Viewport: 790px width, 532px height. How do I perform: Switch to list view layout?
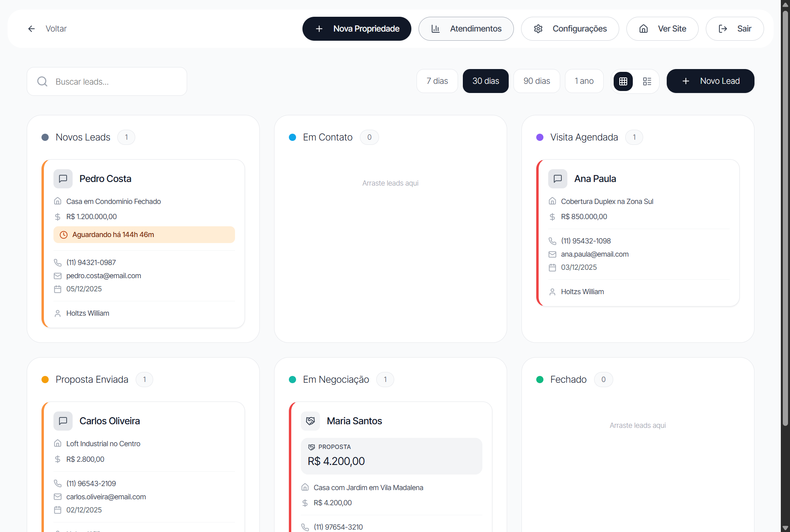click(647, 81)
